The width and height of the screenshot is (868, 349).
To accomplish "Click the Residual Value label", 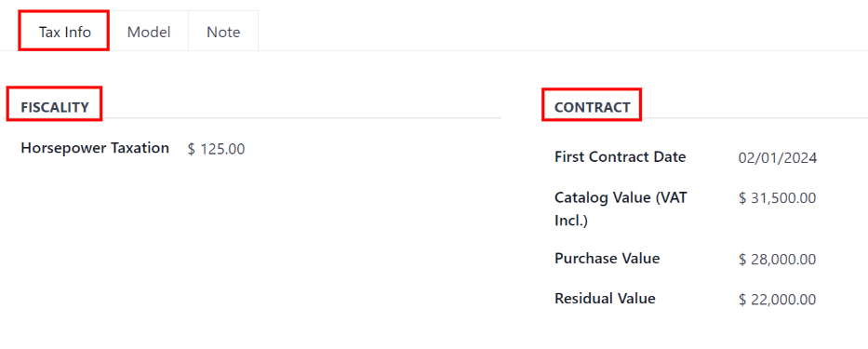I will point(605,299).
